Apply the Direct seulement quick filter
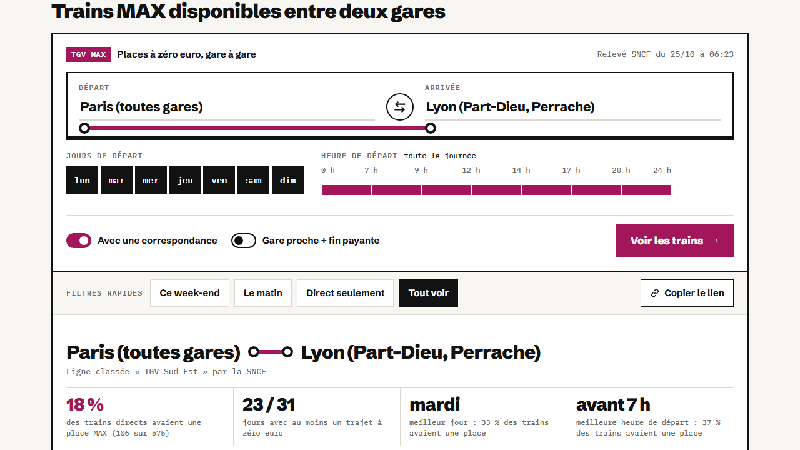 pos(345,293)
